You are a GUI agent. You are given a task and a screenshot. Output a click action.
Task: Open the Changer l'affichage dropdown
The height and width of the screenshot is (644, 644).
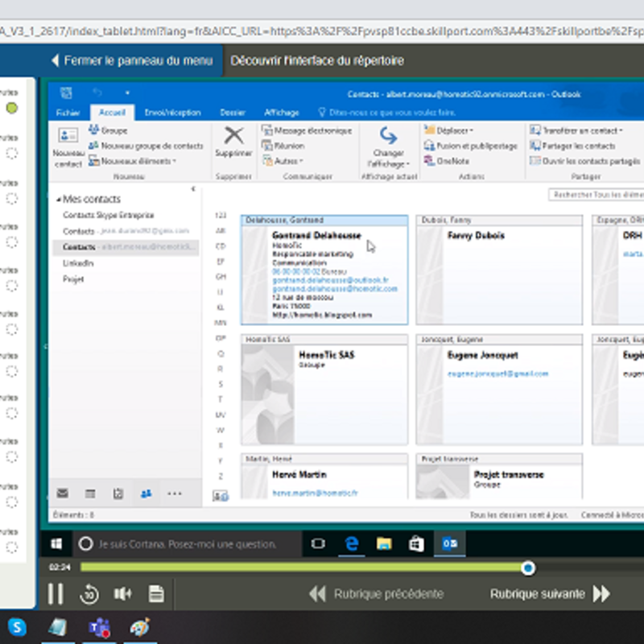[388, 147]
